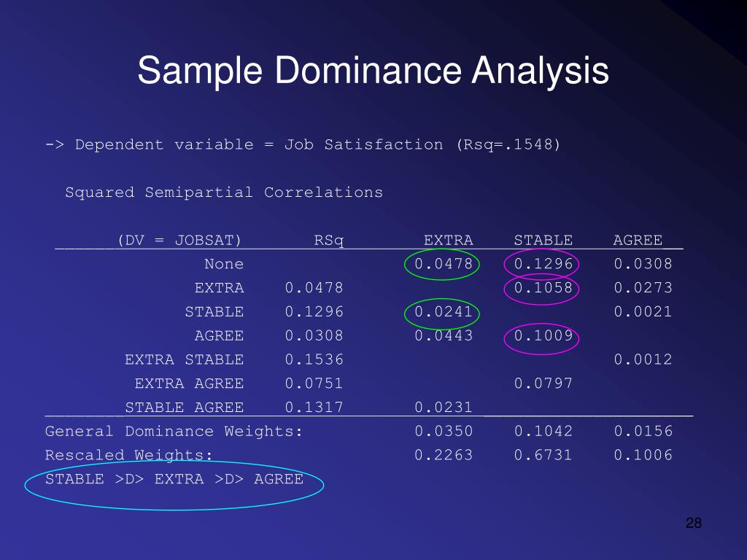Image resolution: width=747 pixels, height=560 pixels.
Task: Click the 'Squared Semipartial Correlations' heading
Action: (224, 192)
